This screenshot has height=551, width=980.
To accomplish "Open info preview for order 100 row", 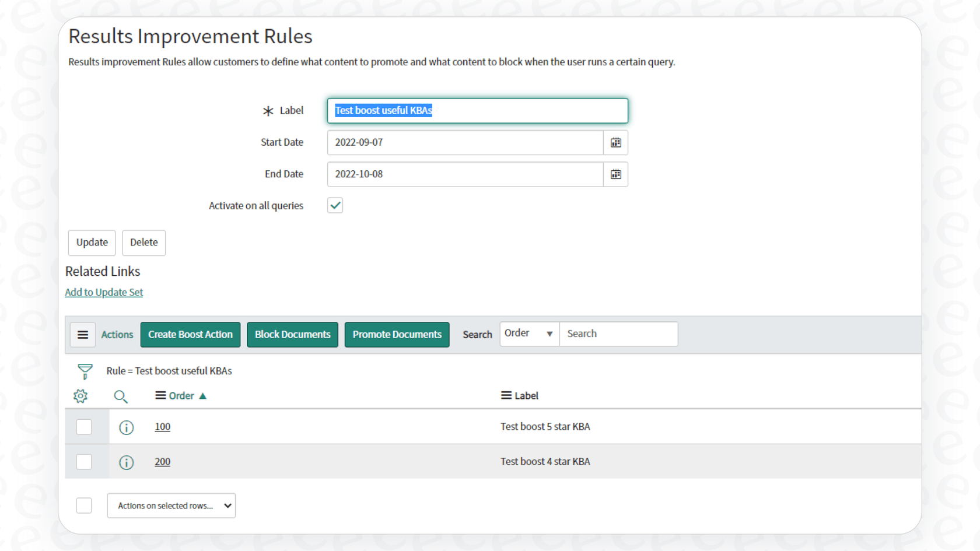I will click(126, 427).
